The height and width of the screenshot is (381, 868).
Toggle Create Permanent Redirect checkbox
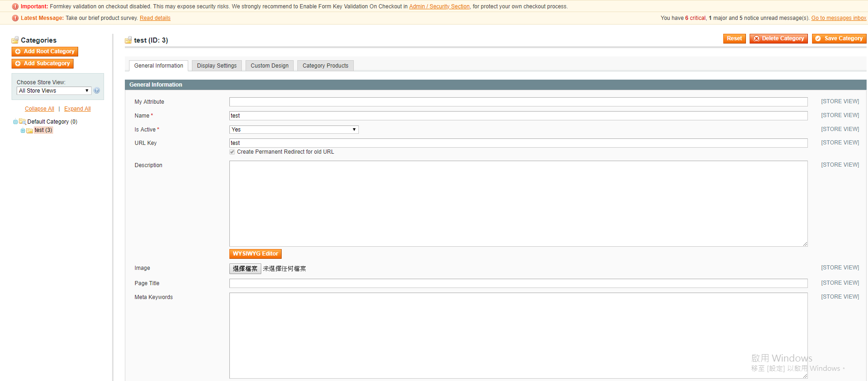[232, 152]
